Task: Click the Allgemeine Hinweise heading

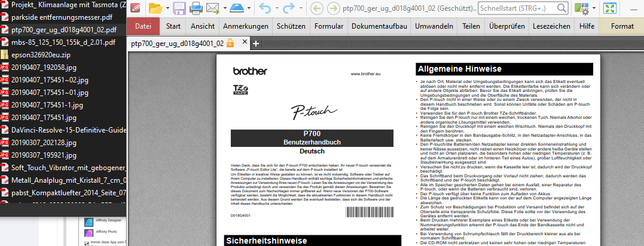Action: tap(460, 69)
